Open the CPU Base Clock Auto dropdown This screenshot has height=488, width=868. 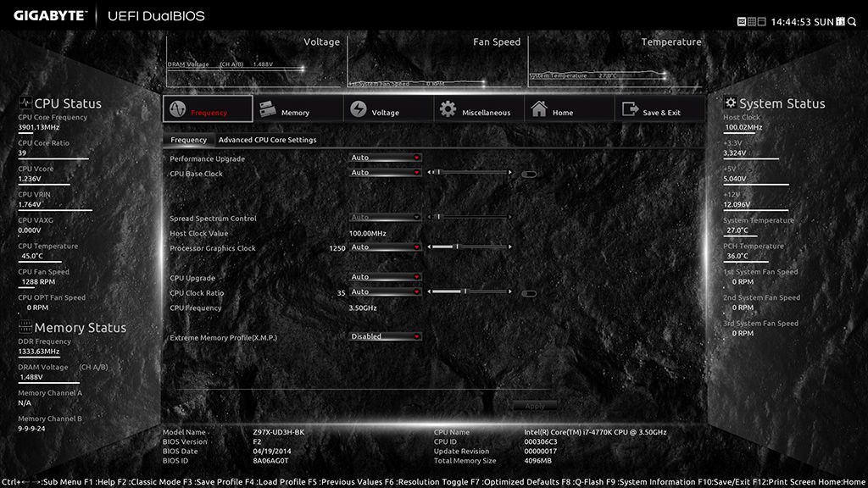(x=386, y=173)
